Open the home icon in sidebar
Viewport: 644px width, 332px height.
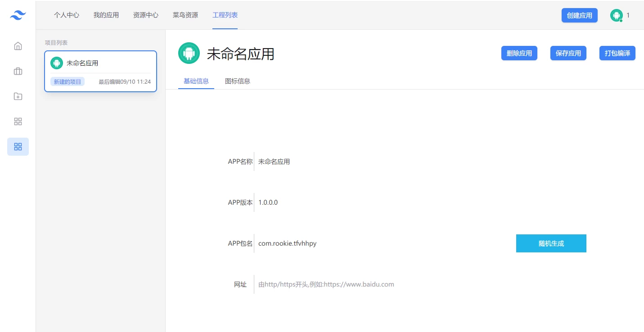tap(18, 46)
